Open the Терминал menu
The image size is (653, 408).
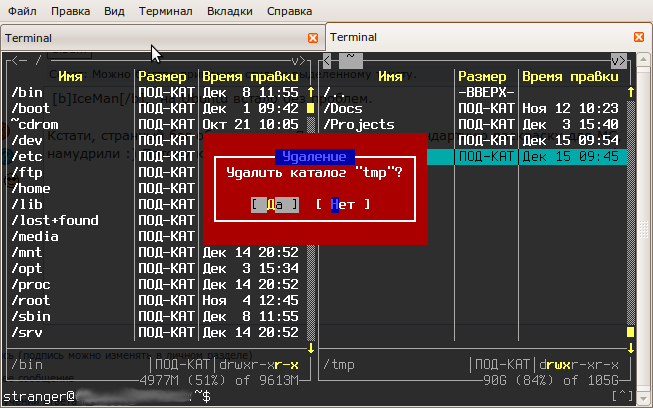click(x=166, y=12)
